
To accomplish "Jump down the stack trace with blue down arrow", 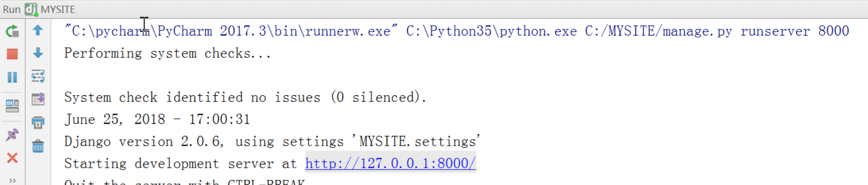I will (38, 53).
